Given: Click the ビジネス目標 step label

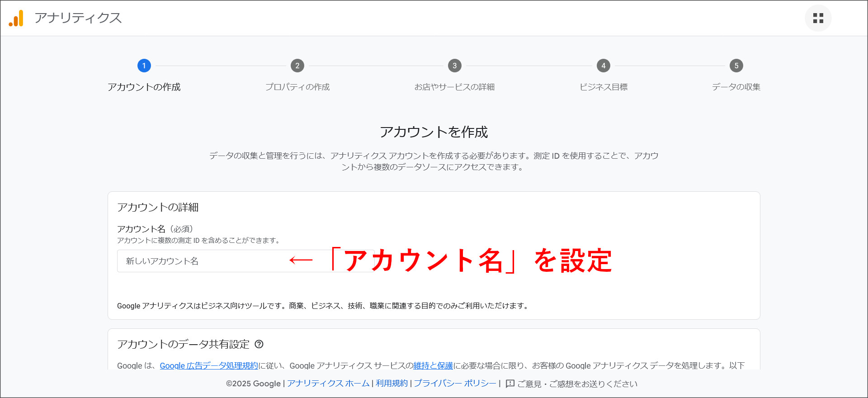Looking at the screenshot, I should (603, 87).
